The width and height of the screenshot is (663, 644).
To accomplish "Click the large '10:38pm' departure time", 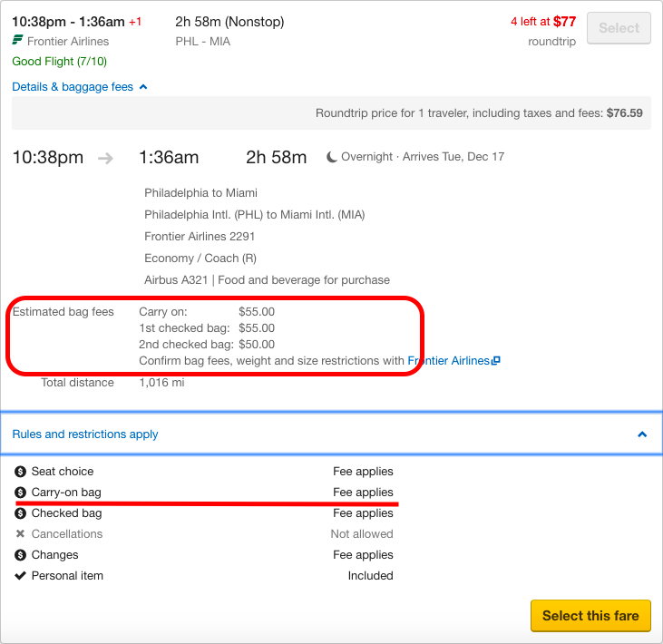I will coord(48,157).
